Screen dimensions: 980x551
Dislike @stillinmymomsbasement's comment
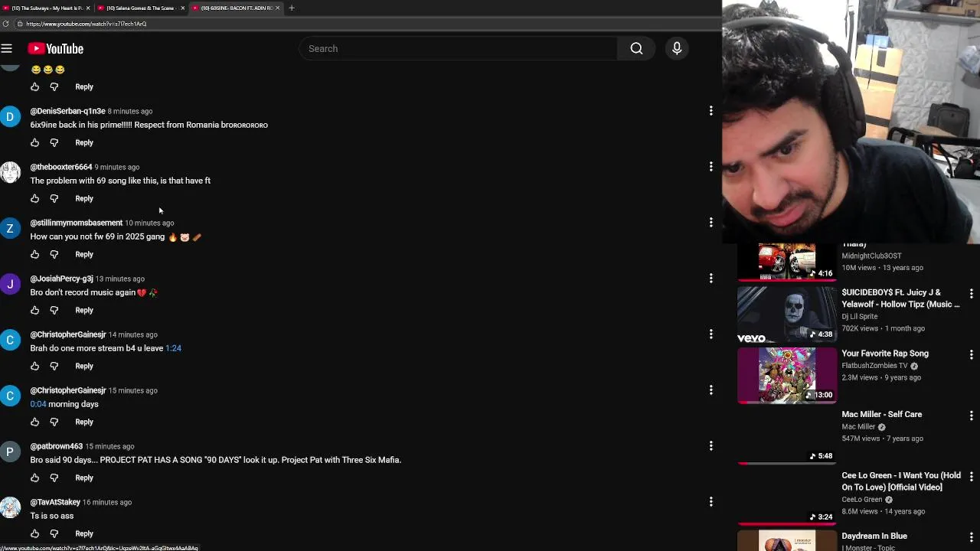[54, 254]
